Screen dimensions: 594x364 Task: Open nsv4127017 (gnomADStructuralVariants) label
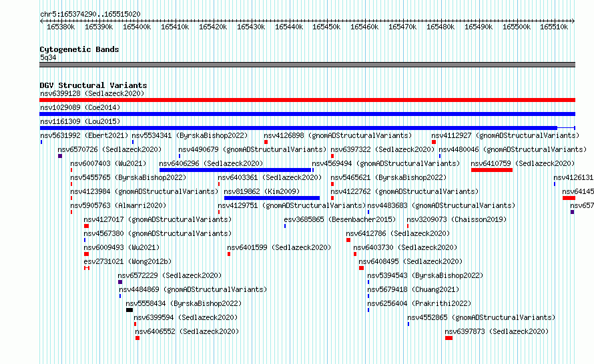158,219
